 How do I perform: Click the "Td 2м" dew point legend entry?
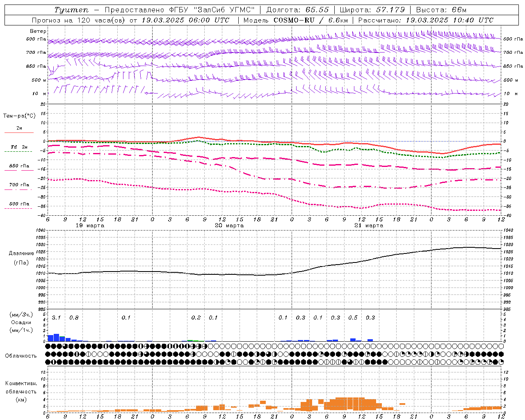19,147
